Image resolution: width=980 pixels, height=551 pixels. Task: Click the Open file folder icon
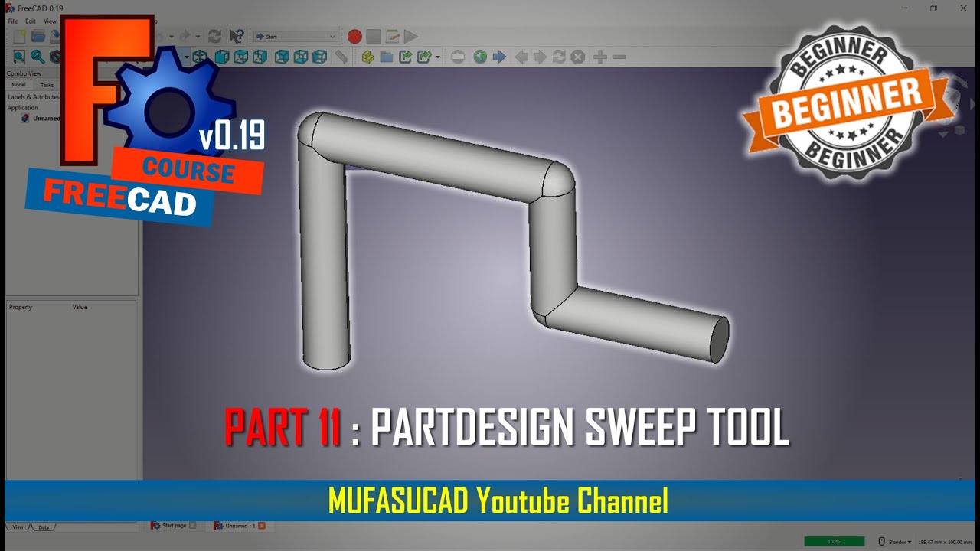(38, 36)
